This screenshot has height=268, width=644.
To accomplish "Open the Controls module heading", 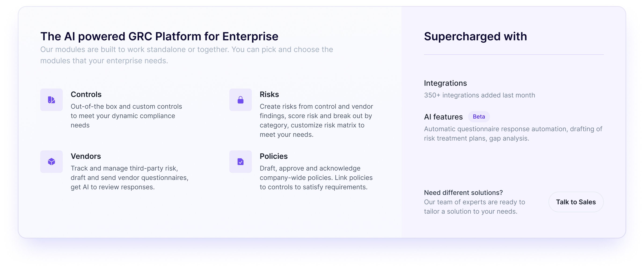I will tap(86, 94).
